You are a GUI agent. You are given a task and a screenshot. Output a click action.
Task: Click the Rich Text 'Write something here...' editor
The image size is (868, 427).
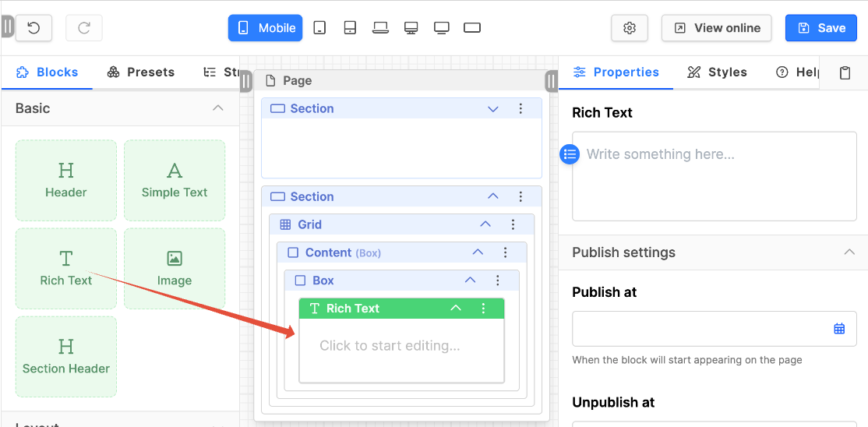[x=714, y=176]
